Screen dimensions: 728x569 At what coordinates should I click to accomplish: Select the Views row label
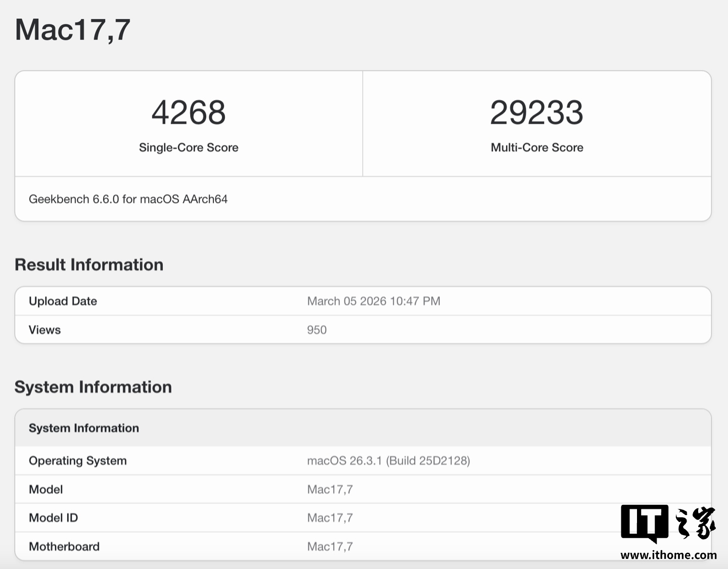click(x=44, y=330)
